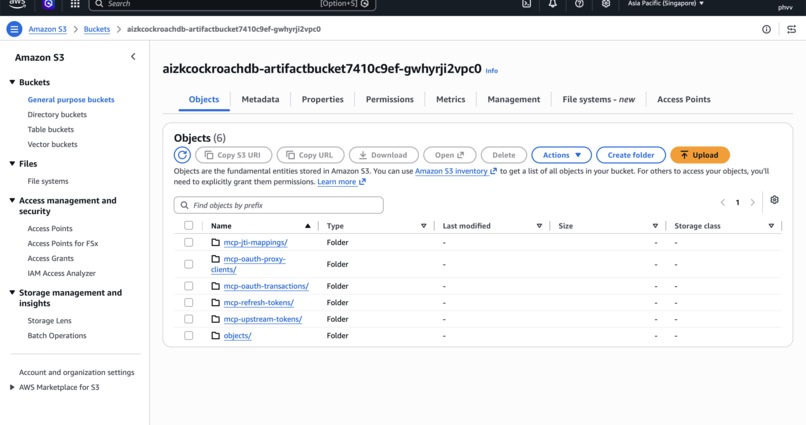This screenshot has height=425, width=806.
Task: Check the mcp-jti-mappings/ row checkbox
Action: pos(189,242)
